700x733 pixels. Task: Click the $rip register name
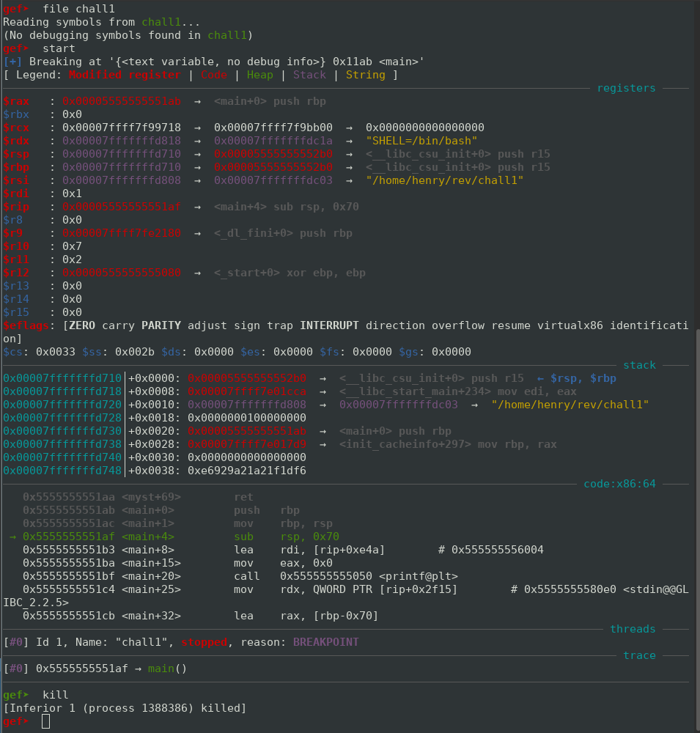click(16, 207)
